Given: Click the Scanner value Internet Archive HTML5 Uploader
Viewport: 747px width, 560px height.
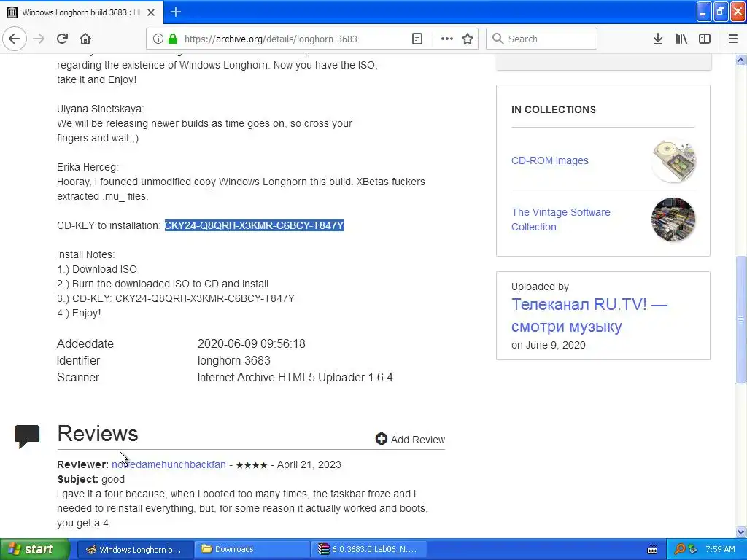Looking at the screenshot, I should pos(295,377).
